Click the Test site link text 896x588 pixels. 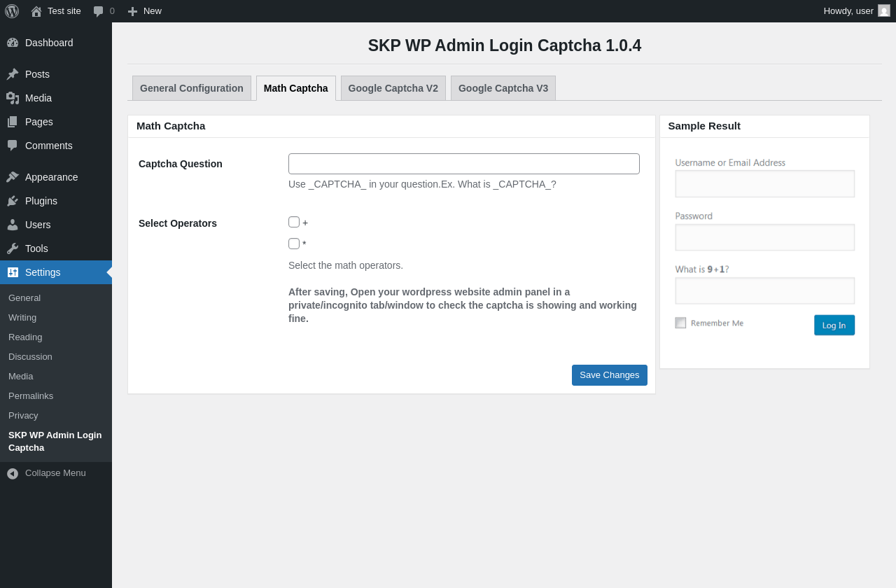coord(64,11)
